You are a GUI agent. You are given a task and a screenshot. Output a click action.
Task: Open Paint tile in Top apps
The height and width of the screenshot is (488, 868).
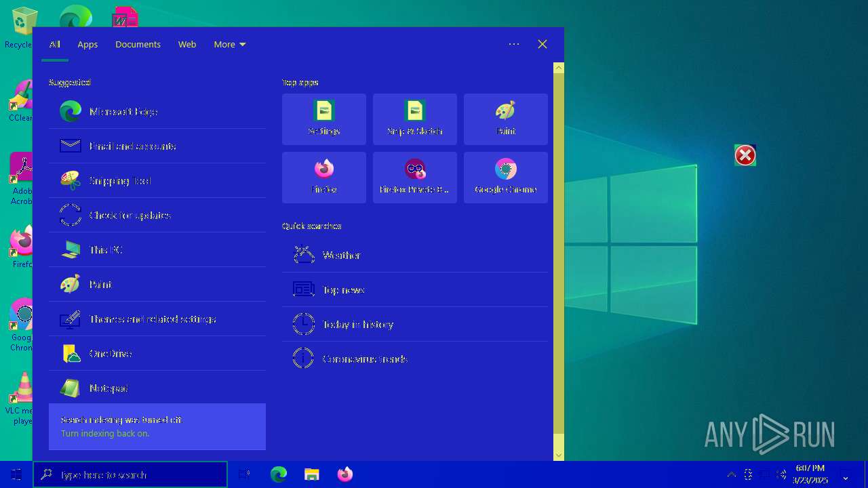click(506, 119)
